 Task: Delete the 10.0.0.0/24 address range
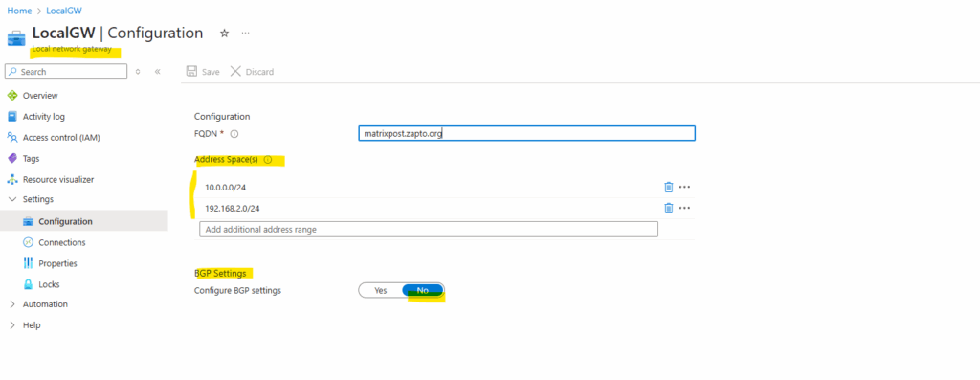(x=669, y=187)
